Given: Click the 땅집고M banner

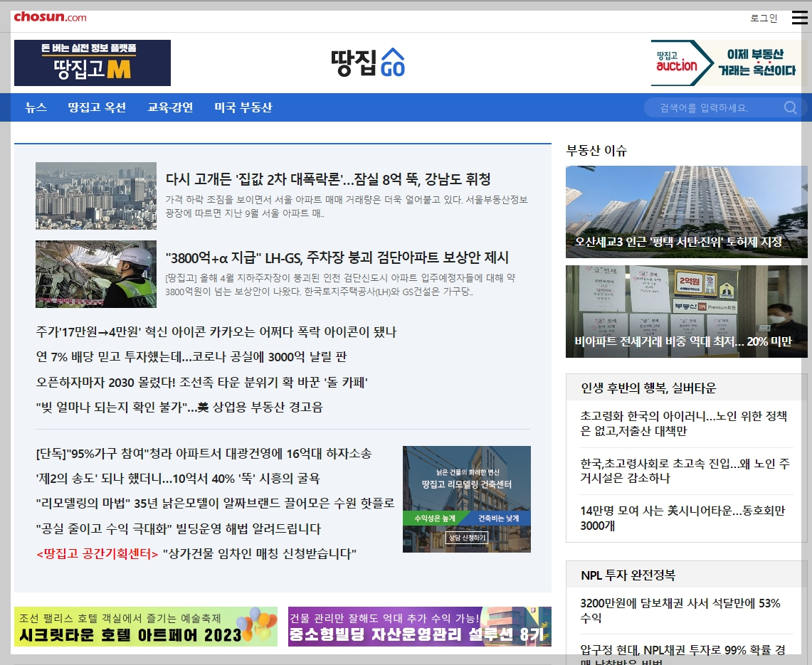Looking at the screenshot, I should coord(93,63).
